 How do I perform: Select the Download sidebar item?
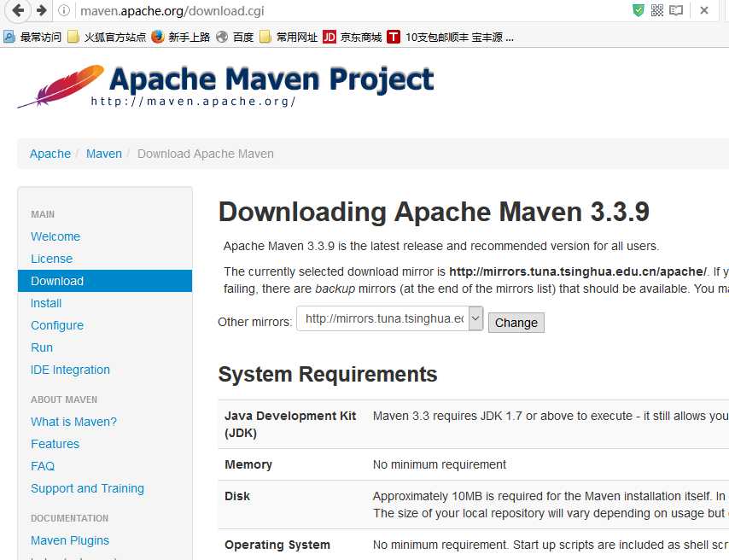tap(105, 281)
